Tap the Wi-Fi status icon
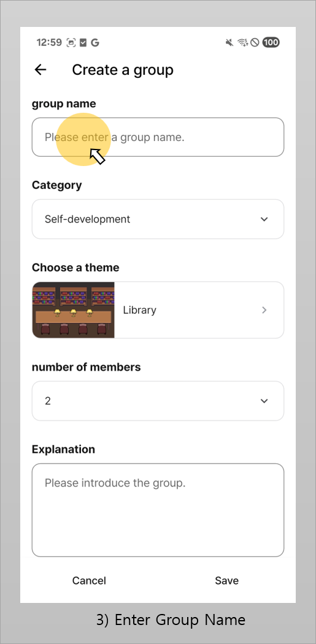 coord(243,42)
